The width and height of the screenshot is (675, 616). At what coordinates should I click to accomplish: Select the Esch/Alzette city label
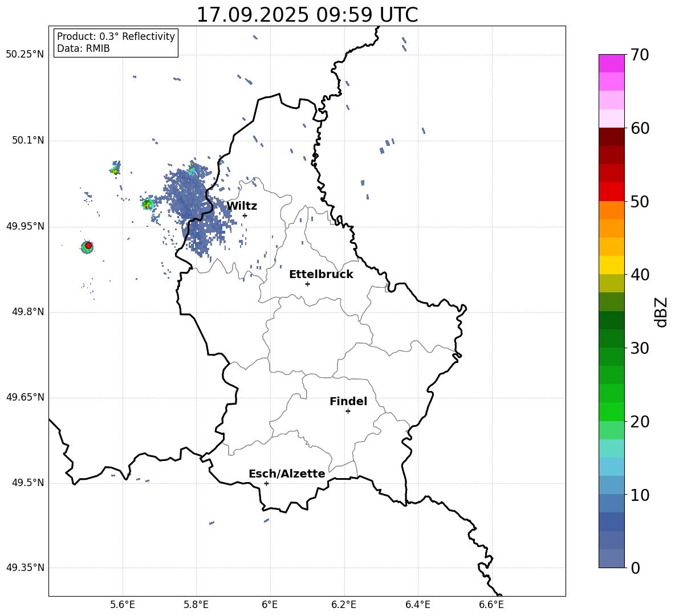coord(287,474)
